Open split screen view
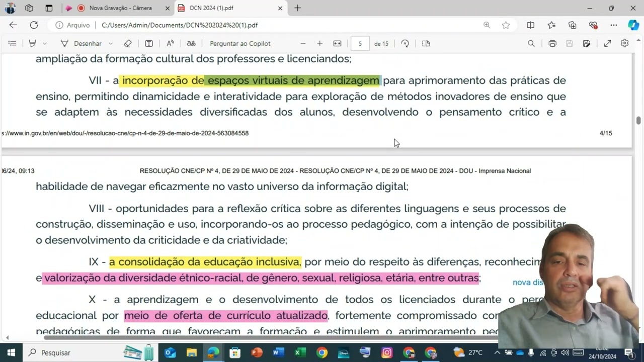This screenshot has width=644, height=362. pyautogui.click(x=530, y=25)
